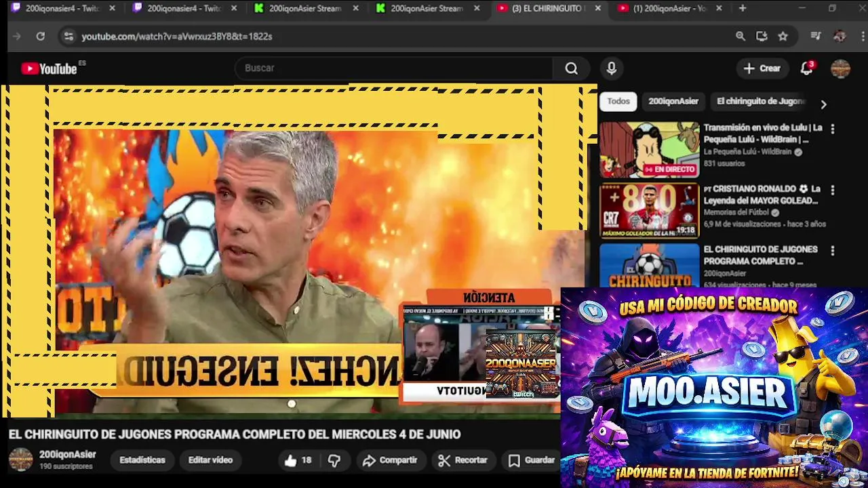Like the video with thumbs up
Viewport: 868px width, 488px height.
298,460
